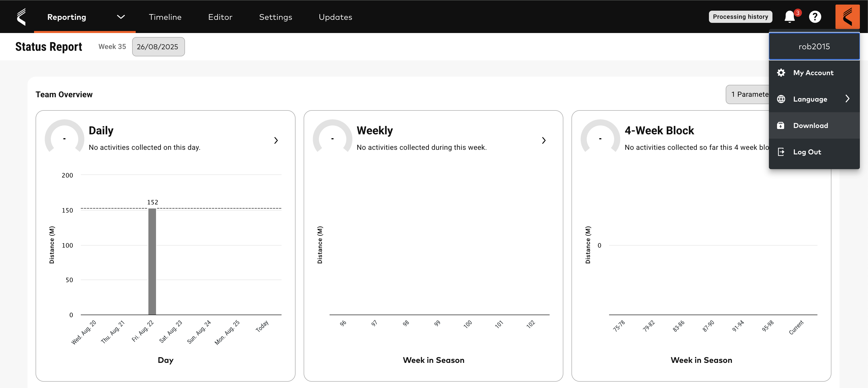Viewport: 868px width, 388px height.
Task: Click the Download icon in the user menu
Action: coord(781,125)
